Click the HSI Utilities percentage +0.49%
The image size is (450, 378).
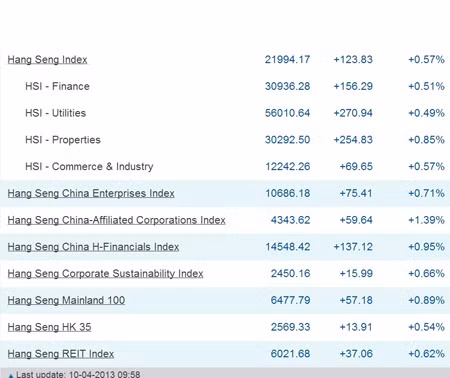[x=427, y=113]
